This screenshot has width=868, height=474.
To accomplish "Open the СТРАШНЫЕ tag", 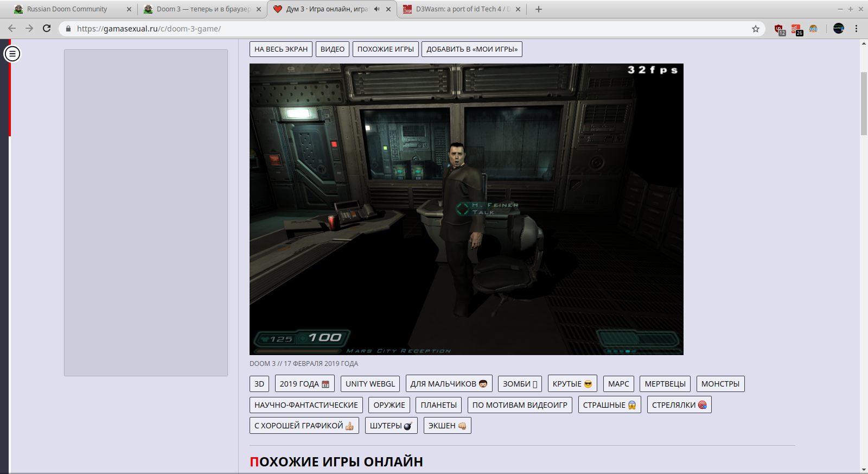I will 610,405.
